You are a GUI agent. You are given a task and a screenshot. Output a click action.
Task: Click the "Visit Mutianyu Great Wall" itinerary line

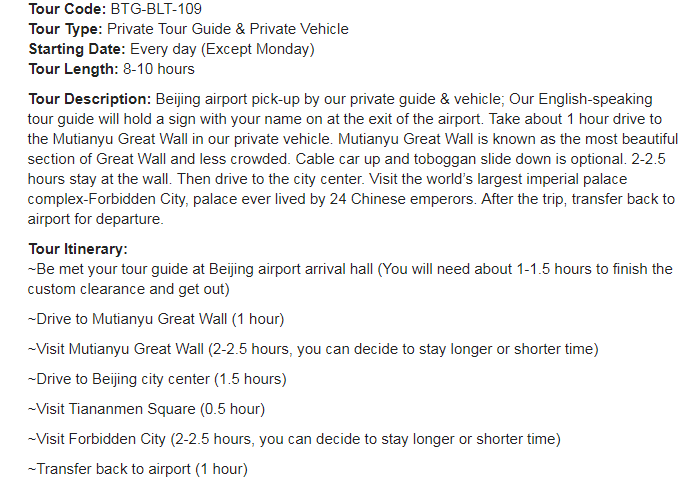click(313, 349)
